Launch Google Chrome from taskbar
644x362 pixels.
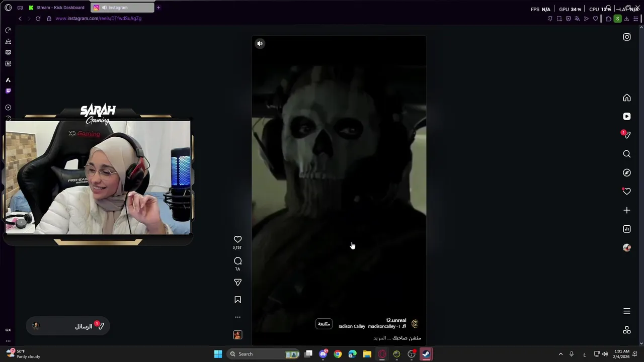point(338,354)
